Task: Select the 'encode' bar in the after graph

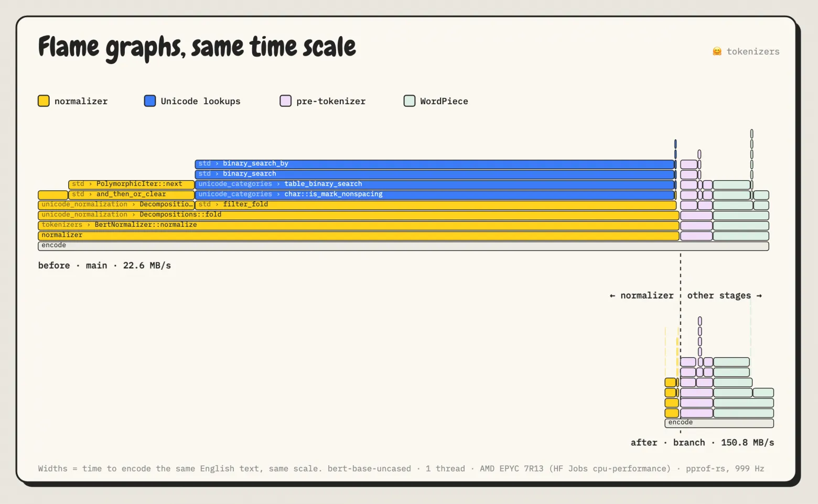Action: click(x=719, y=423)
